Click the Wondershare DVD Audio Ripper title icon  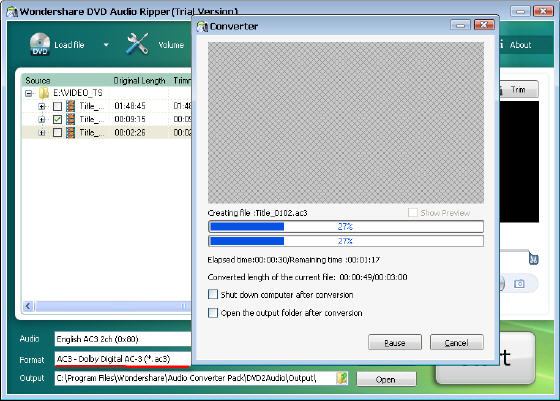pyautogui.click(x=12, y=12)
